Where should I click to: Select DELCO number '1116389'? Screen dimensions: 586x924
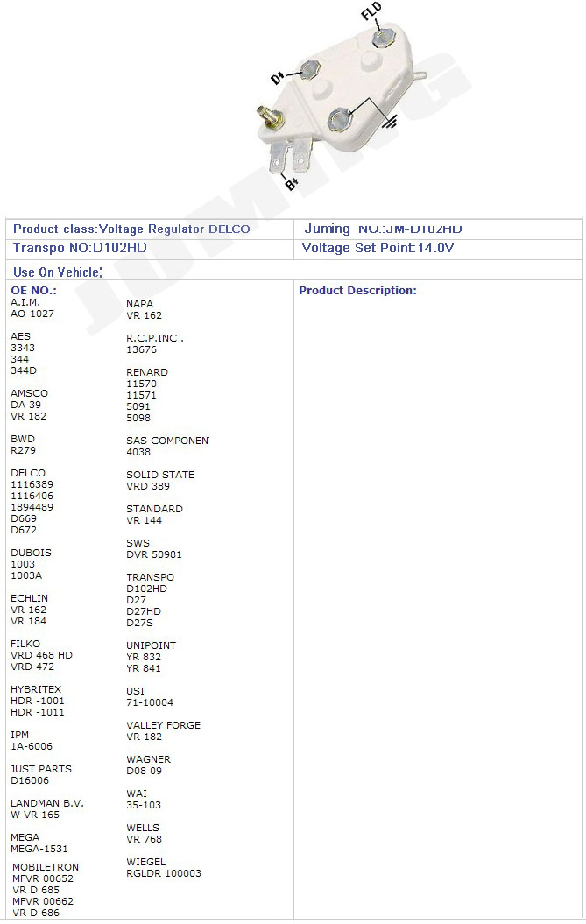pyautogui.click(x=32, y=484)
